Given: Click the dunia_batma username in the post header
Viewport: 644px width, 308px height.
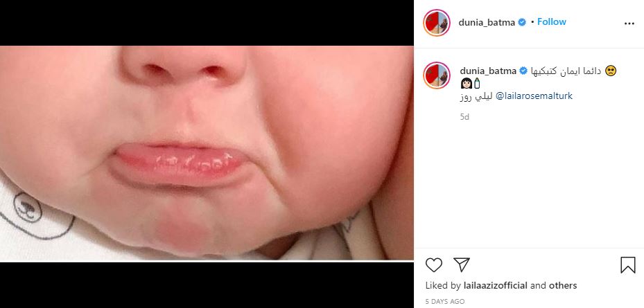Looking at the screenshot, I should click(x=487, y=22).
